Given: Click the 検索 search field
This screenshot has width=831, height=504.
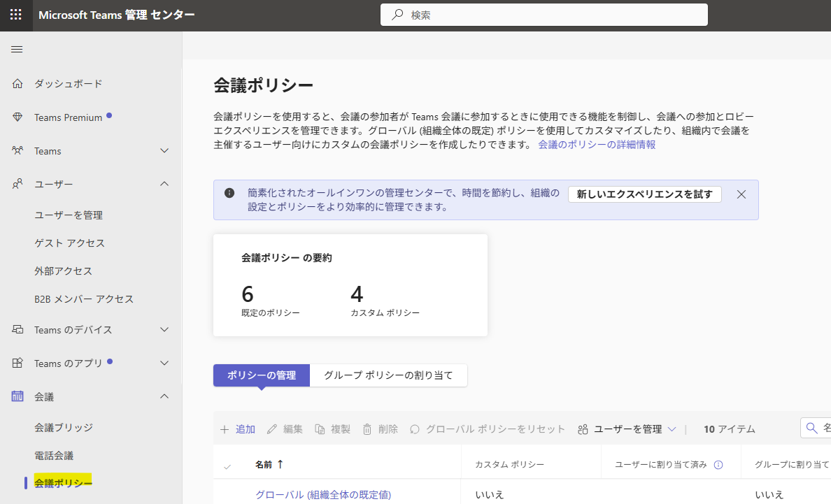Looking at the screenshot, I should 544,15.
